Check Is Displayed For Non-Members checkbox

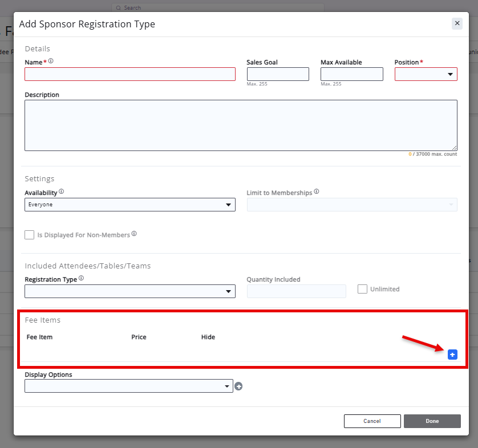click(x=29, y=235)
